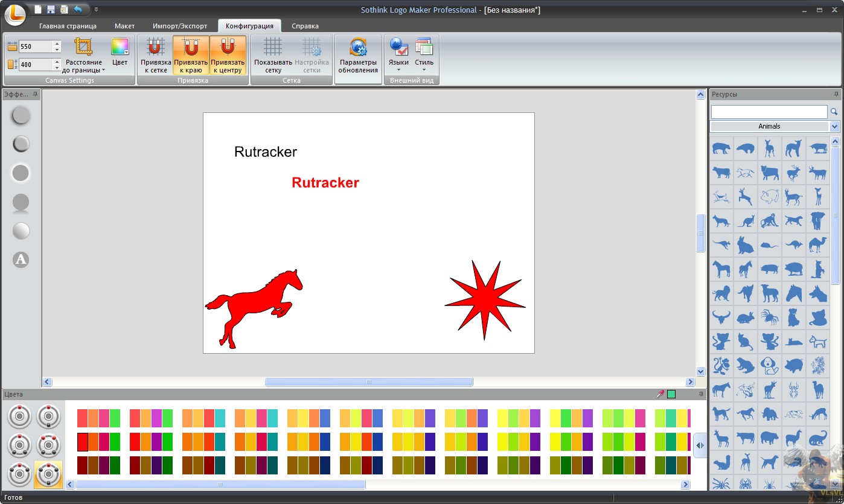
Task: Select the polar bear silhouette resource
Action: [746, 148]
